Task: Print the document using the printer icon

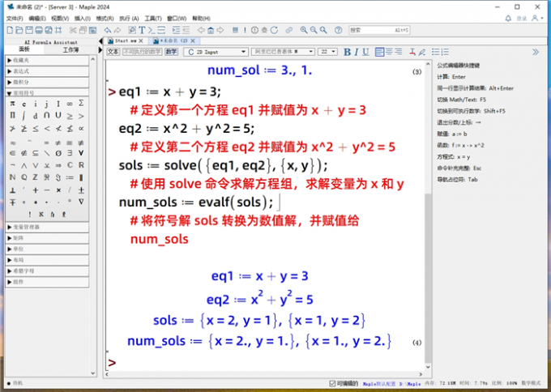Action: pos(39,30)
